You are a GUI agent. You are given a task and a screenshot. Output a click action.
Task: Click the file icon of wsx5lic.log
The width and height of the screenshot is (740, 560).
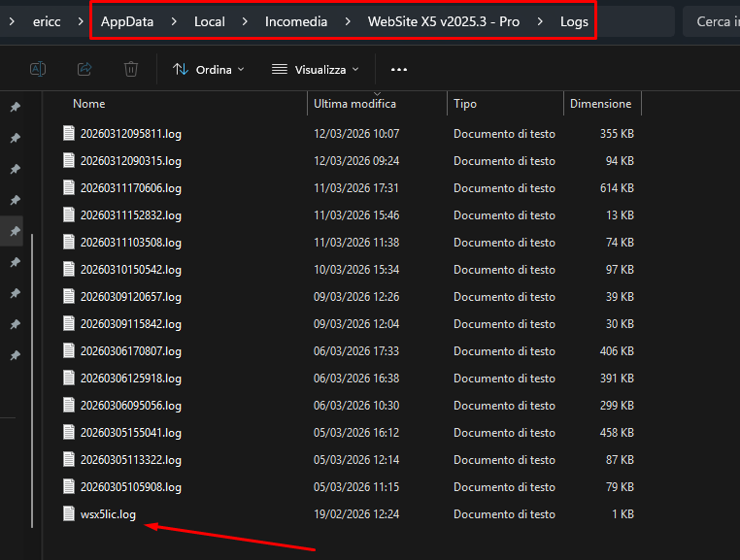[x=69, y=513]
